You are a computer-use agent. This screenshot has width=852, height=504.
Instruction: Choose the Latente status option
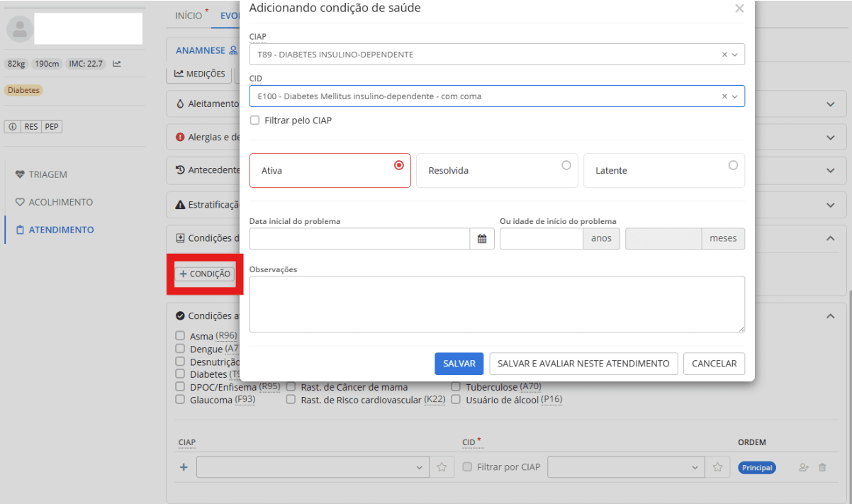pyautogui.click(x=733, y=165)
